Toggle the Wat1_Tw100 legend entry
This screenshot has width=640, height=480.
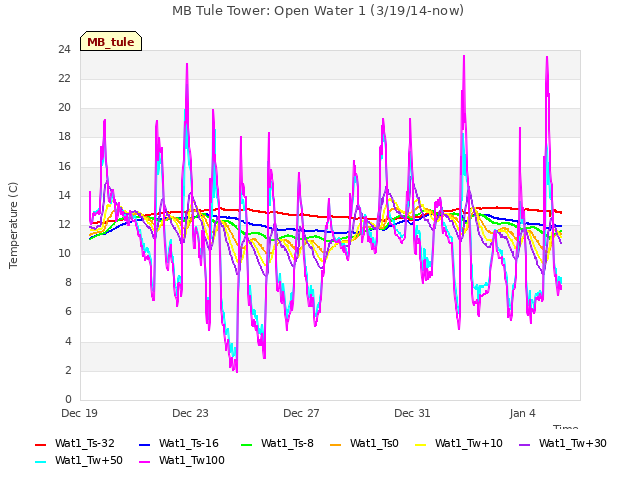(x=182, y=460)
